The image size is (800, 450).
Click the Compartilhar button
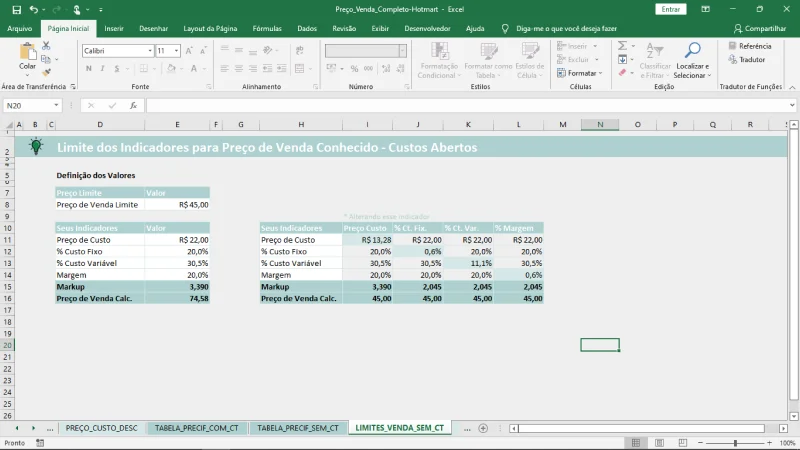[760, 28]
